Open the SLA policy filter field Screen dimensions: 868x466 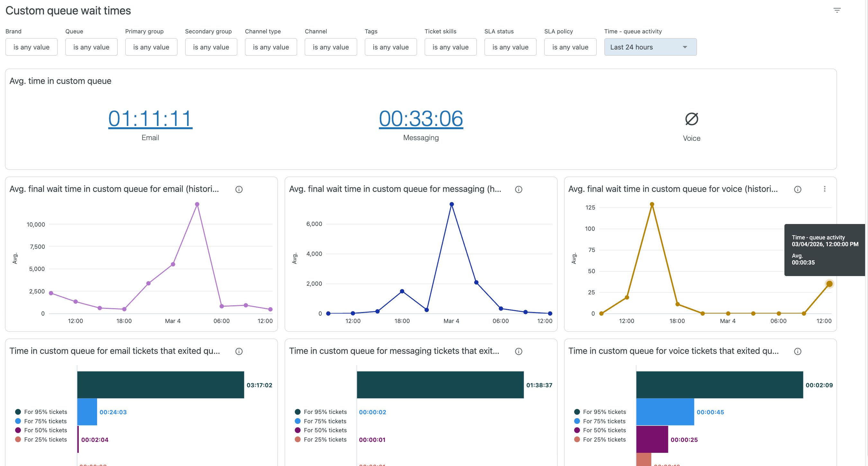click(570, 47)
